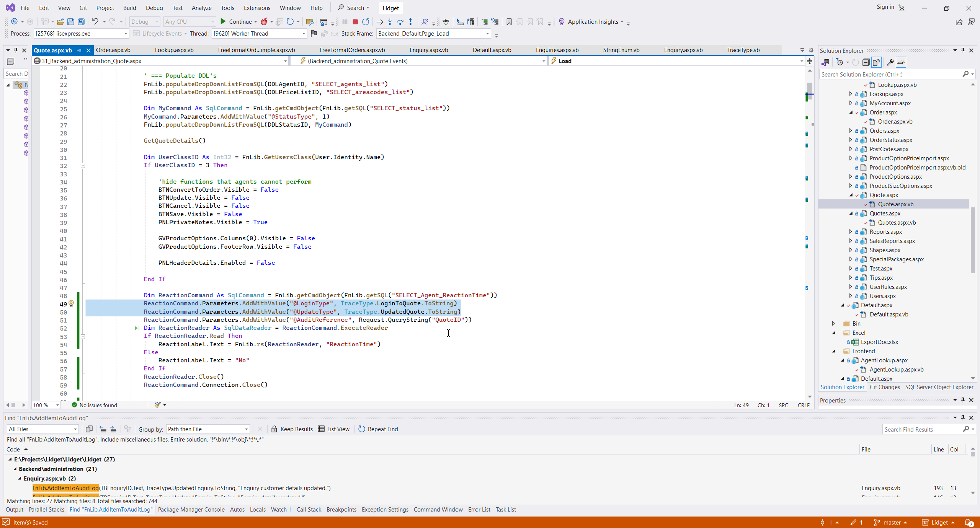Expand the Reports.aspx tree node
Screen dimensions: 980x528
pyautogui.click(x=851, y=231)
